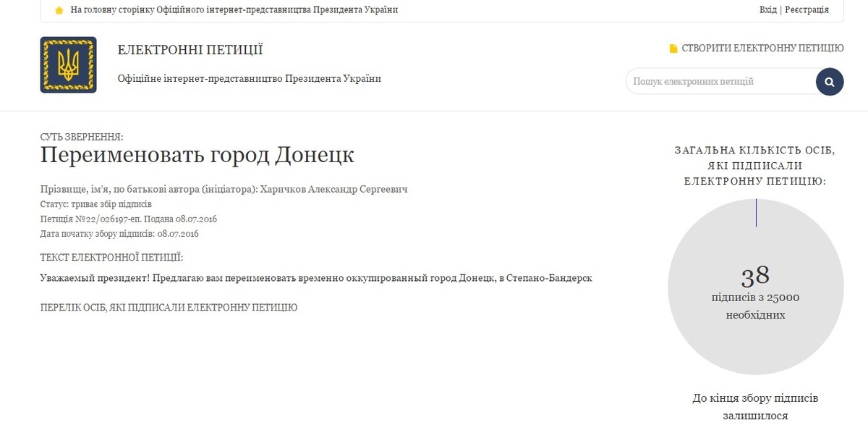The height and width of the screenshot is (425, 868).
Task: Open the Реєстрація registration link
Action: (x=807, y=10)
